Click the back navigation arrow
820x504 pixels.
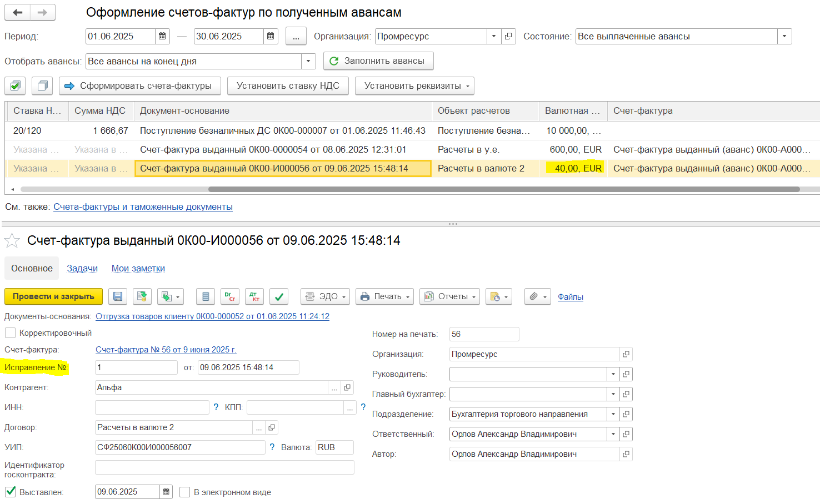click(x=18, y=12)
